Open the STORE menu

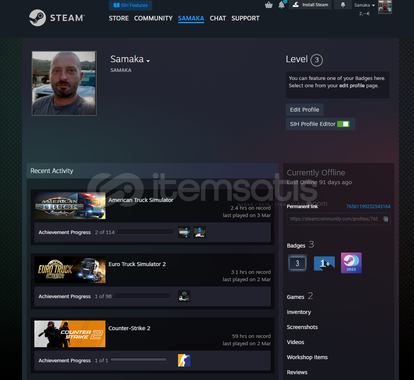tap(119, 18)
